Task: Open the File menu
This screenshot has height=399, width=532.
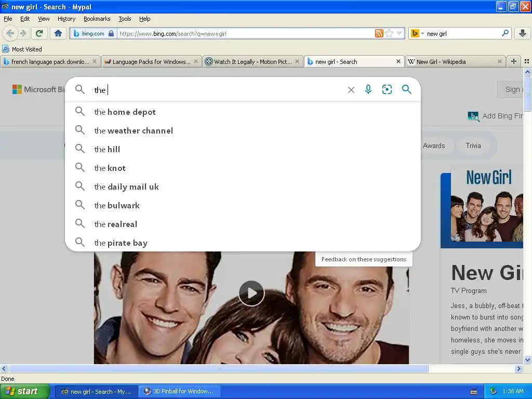Action: tap(8, 19)
